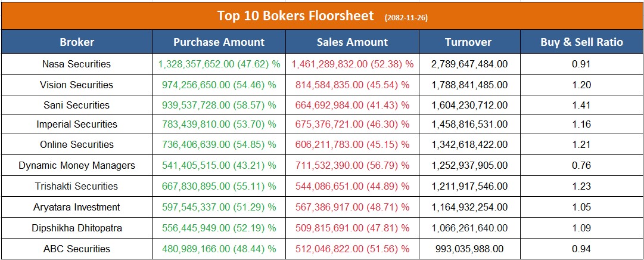Click the Dynamic Money Managers broker name
Screen dimensions: 644x260
(77, 165)
